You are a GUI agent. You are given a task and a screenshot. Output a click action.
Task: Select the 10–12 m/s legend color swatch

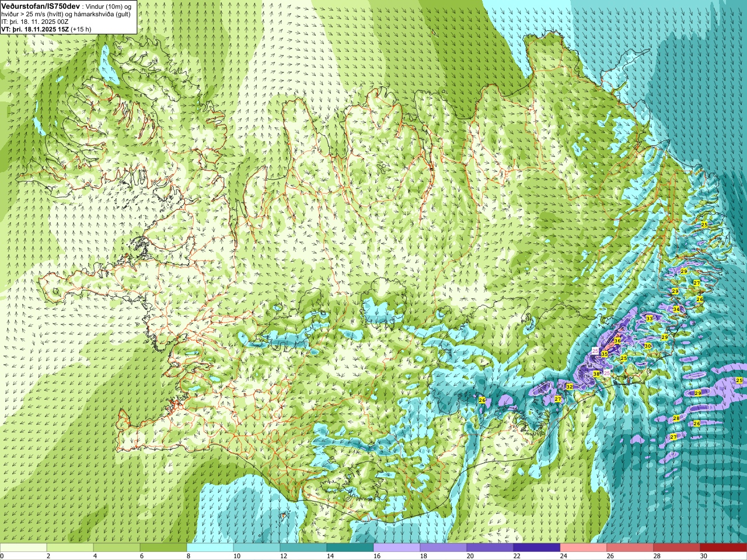pyautogui.click(x=257, y=548)
